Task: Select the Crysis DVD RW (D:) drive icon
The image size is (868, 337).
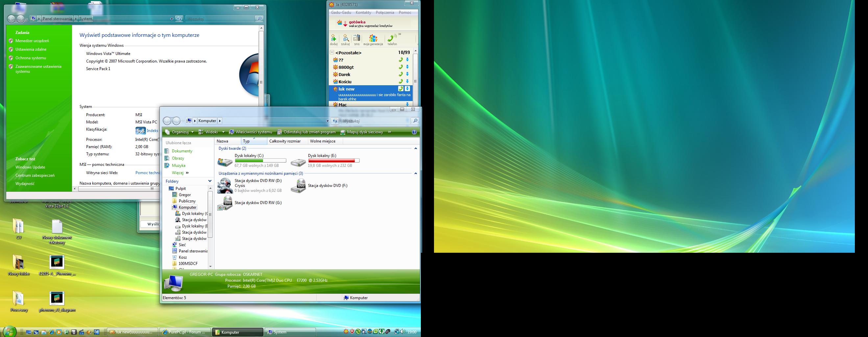Action: click(x=225, y=186)
